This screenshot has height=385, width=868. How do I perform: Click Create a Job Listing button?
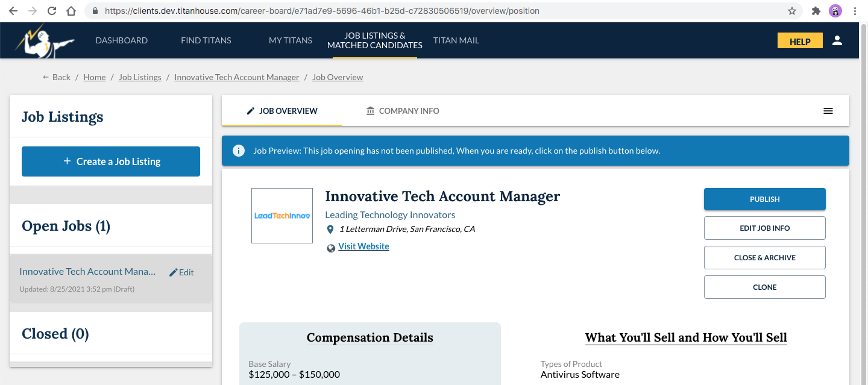[x=111, y=161]
